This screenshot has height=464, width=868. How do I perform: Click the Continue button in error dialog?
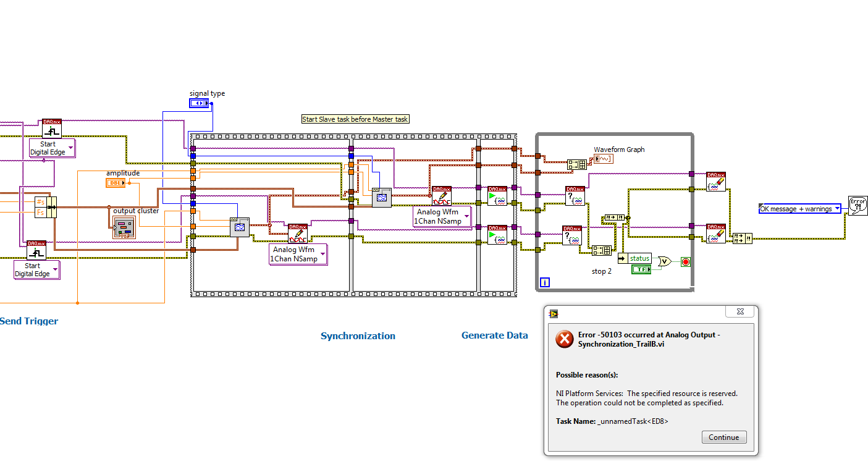(723, 437)
